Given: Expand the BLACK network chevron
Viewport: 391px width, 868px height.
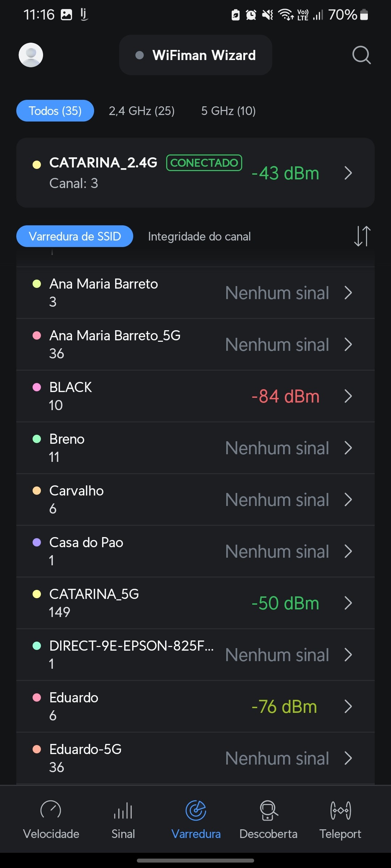Looking at the screenshot, I should [x=348, y=396].
